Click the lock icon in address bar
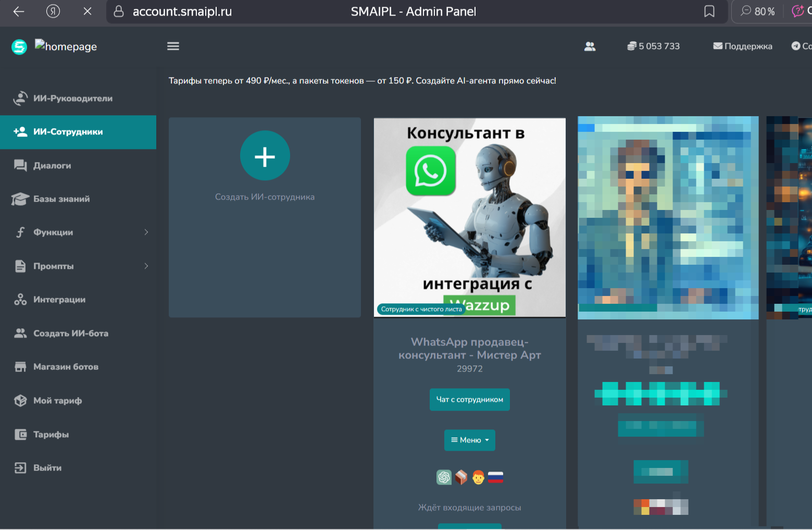This screenshot has height=530, width=812. tap(119, 11)
